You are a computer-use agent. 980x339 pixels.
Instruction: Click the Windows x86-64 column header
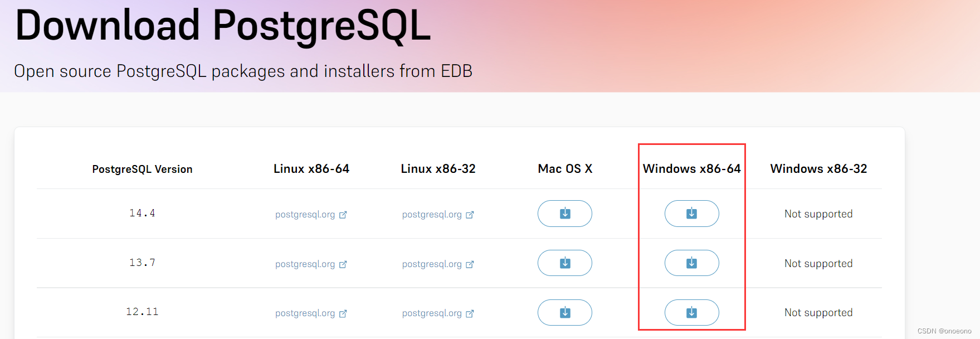coord(691,169)
